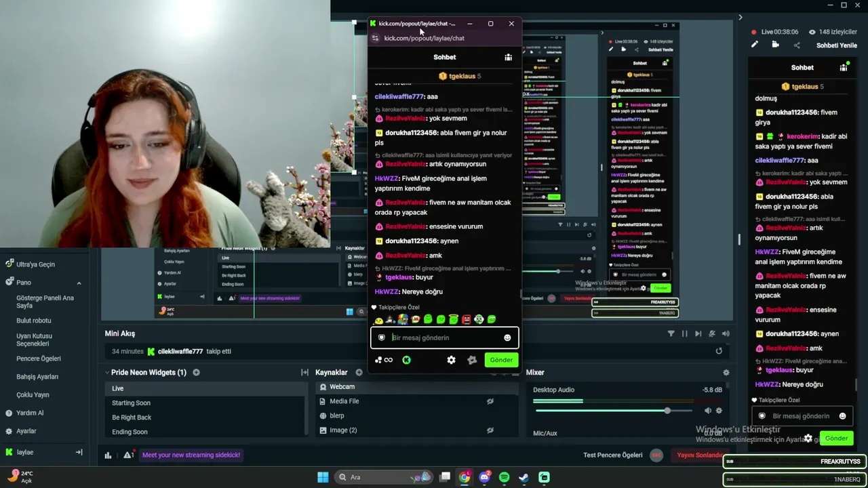Collapse the Pride Neon Widgets scene collection
Viewport: 868px width, 488px height.
106,372
